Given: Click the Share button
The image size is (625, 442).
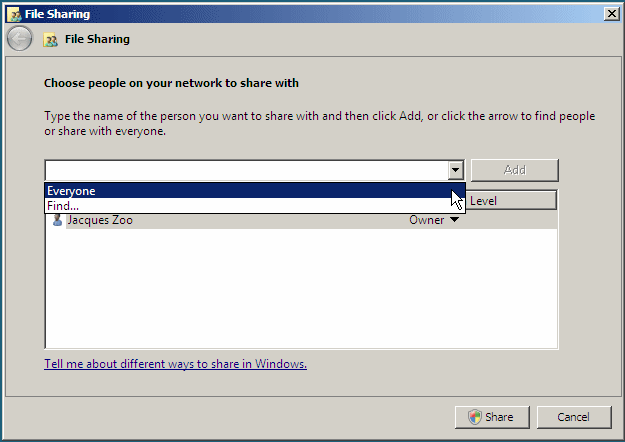Looking at the screenshot, I should [x=492, y=417].
